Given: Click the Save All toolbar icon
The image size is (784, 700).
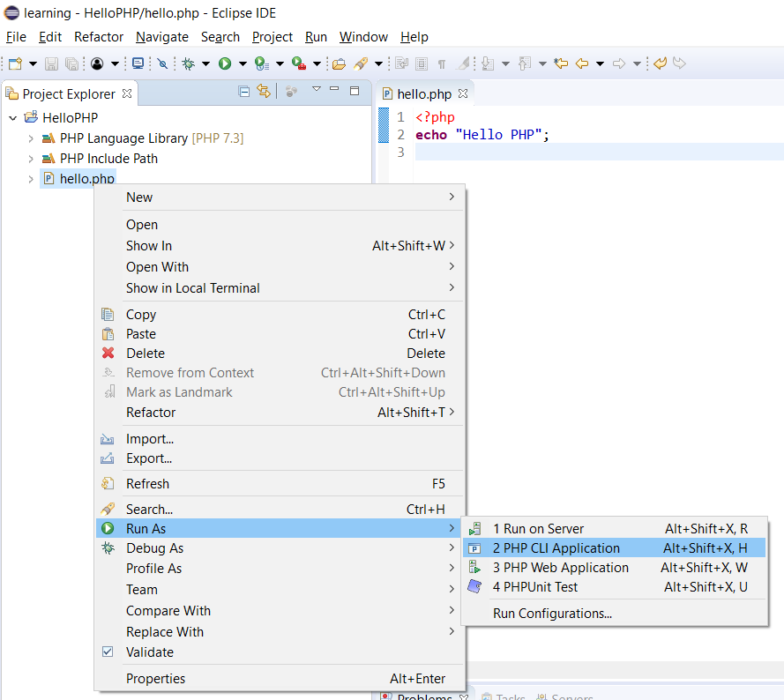Looking at the screenshot, I should 72,63.
